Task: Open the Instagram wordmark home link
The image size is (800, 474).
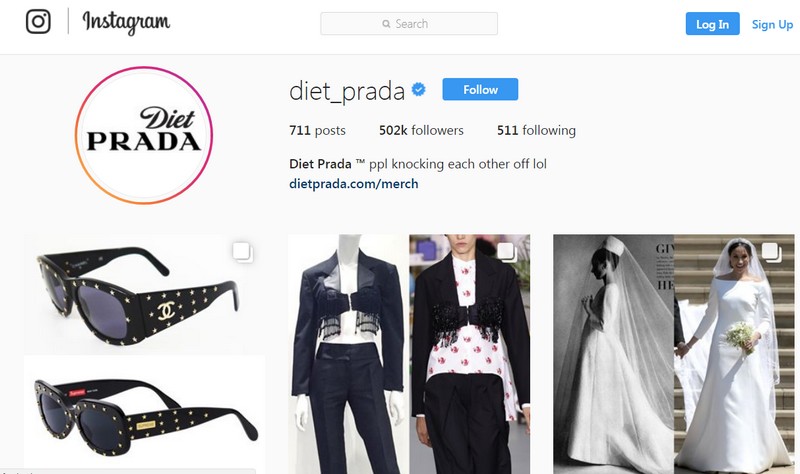Action: [126, 22]
